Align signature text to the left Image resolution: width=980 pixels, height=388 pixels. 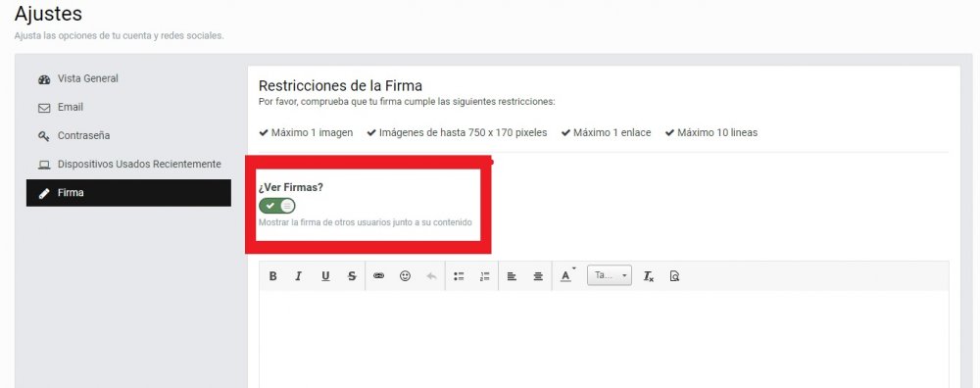click(x=512, y=276)
